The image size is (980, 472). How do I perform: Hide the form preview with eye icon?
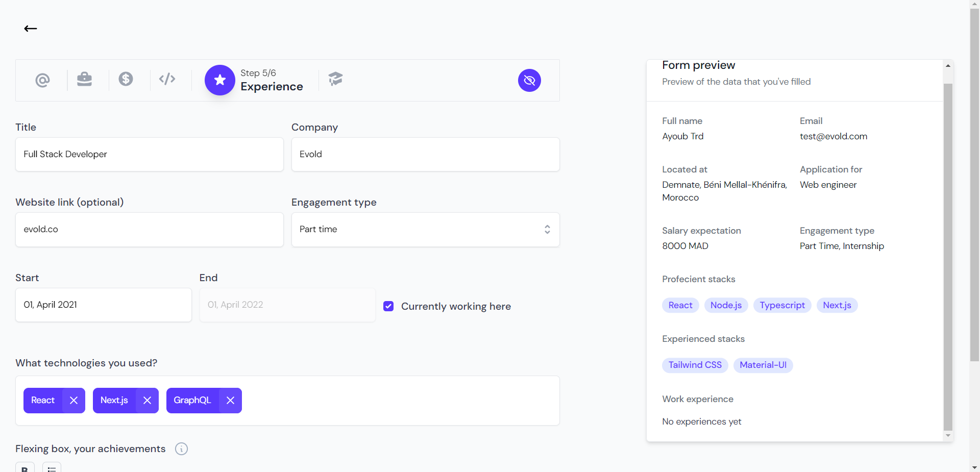[529, 80]
